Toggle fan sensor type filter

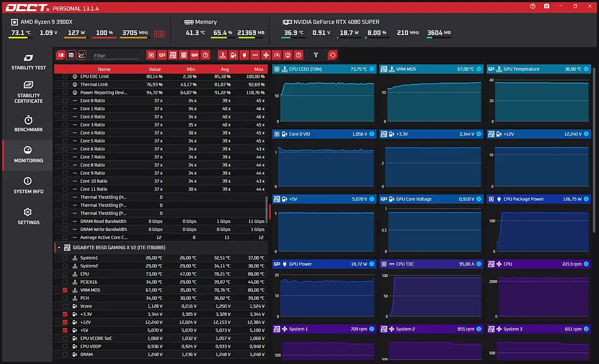(x=266, y=55)
